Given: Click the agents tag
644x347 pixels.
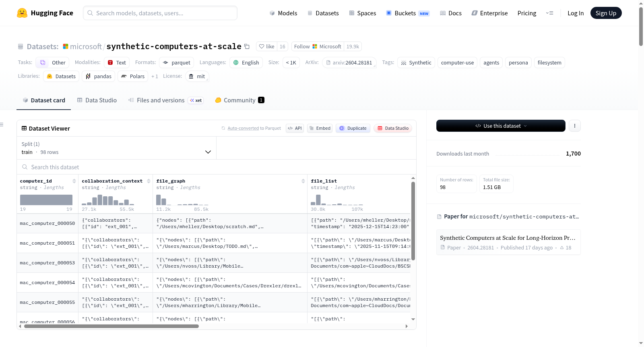Looking at the screenshot, I should point(491,62).
